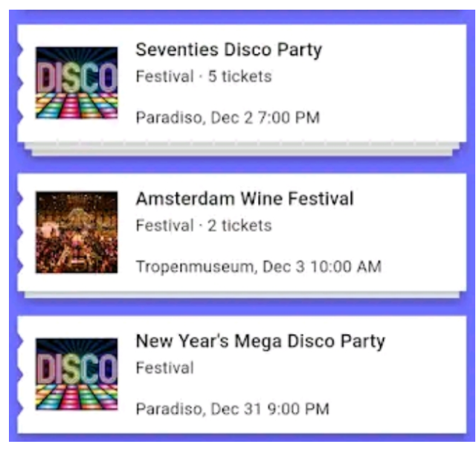Open the Amsterdam Wine Festival thumbnail image
Screen dimensions: 476x476
coord(77,232)
